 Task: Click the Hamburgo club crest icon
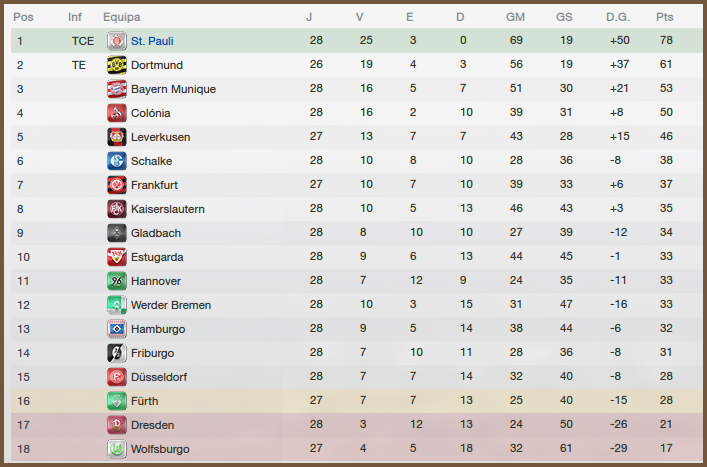click(116, 329)
